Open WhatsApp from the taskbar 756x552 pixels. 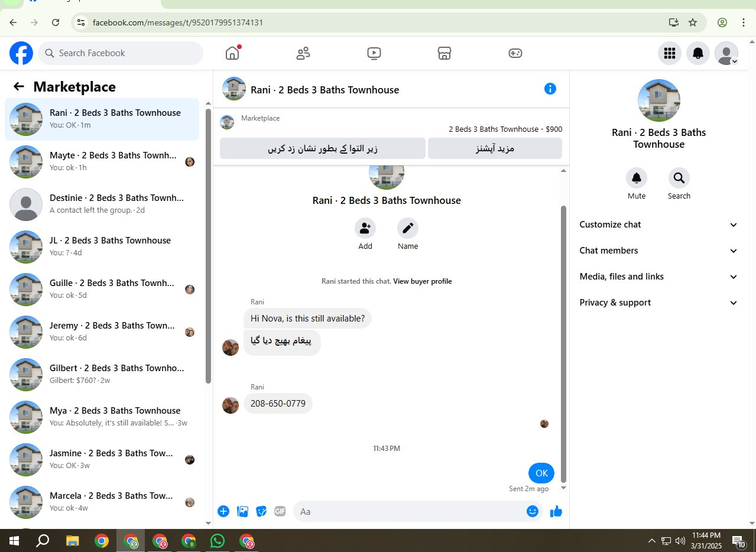click(x=218, y=541)
